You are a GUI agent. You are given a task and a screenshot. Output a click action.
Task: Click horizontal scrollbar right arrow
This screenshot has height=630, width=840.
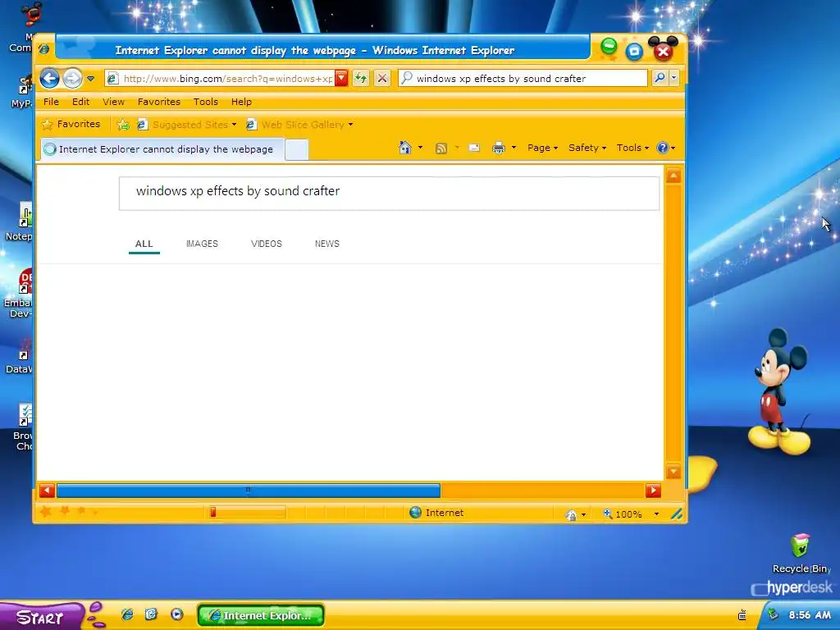pyautogui.click(x=653, y=491)
